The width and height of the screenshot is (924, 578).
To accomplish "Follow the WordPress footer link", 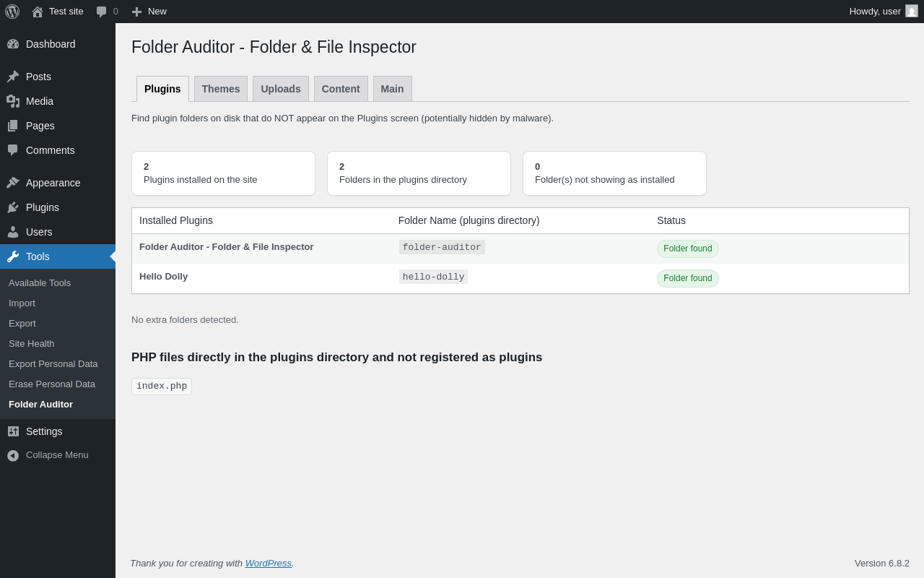I will point(269,564).
